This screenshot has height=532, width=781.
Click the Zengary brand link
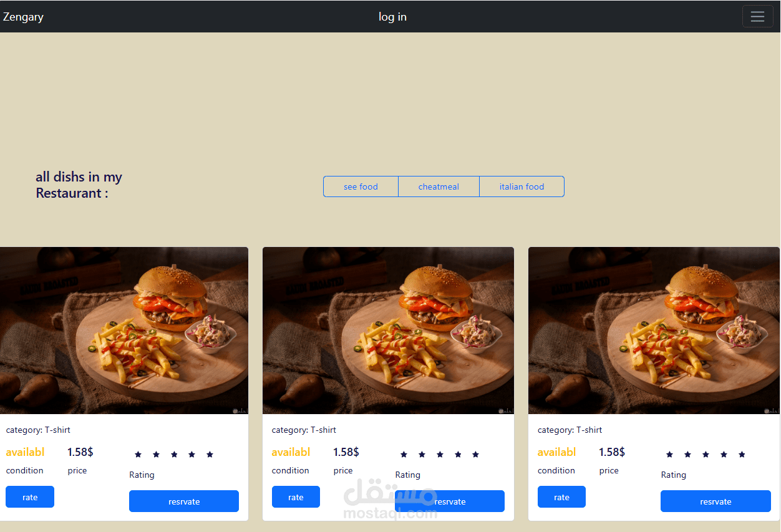[x=23, y=17]
